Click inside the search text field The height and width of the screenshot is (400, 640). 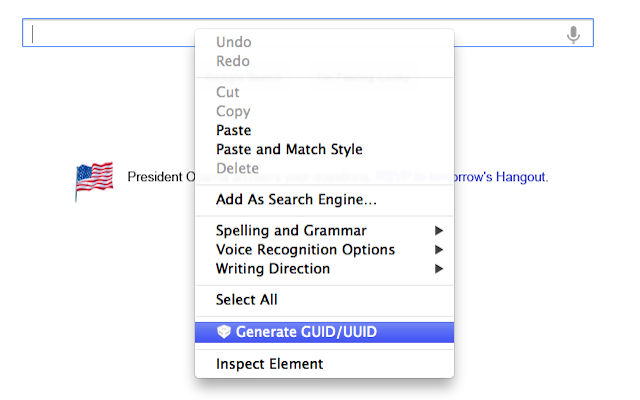click(110, 34)
